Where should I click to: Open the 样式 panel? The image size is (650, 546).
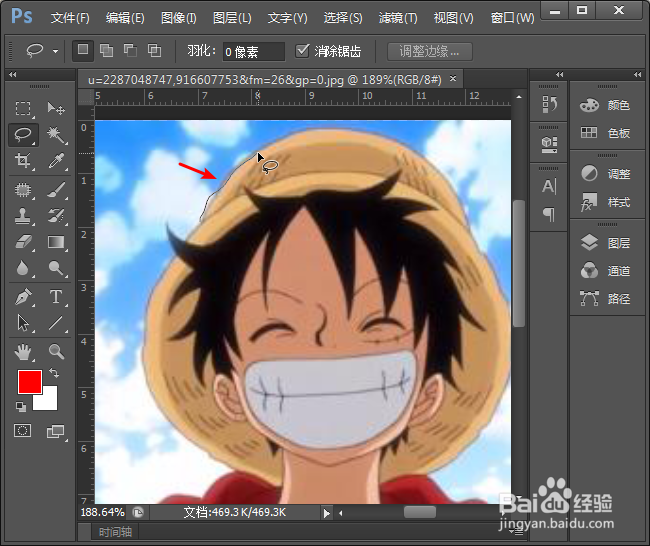[x=606, y=202]
